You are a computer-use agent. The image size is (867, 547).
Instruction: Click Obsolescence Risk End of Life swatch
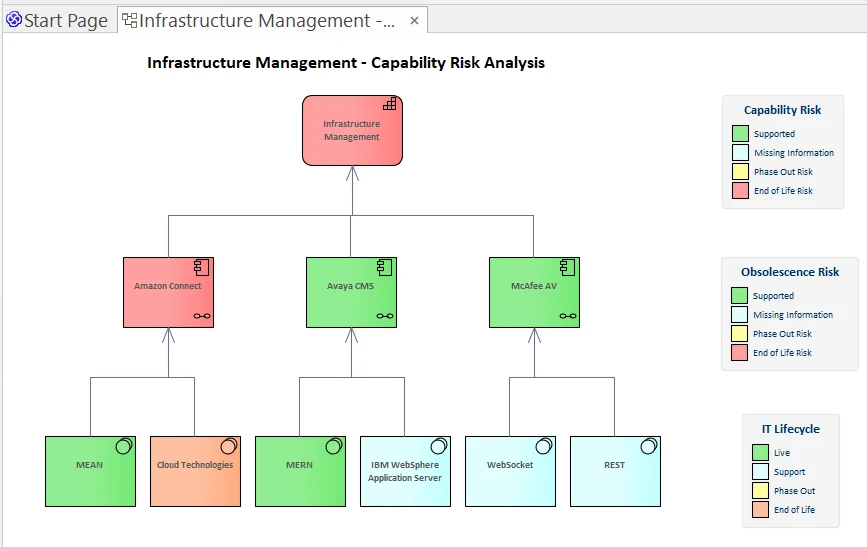point(739,352)
